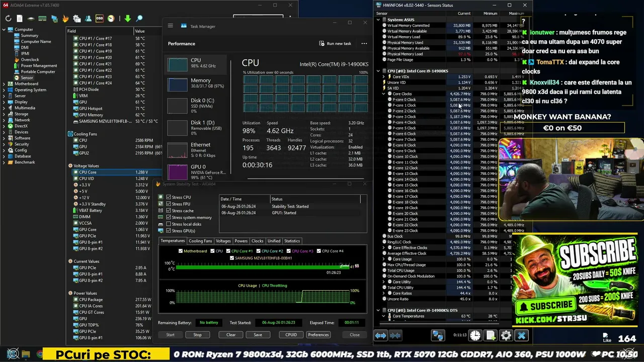Click the Save button in stability test
Image resolution: width=644 pixels, height=362 pixels.
pyautogui.click(x=258, y=335)
